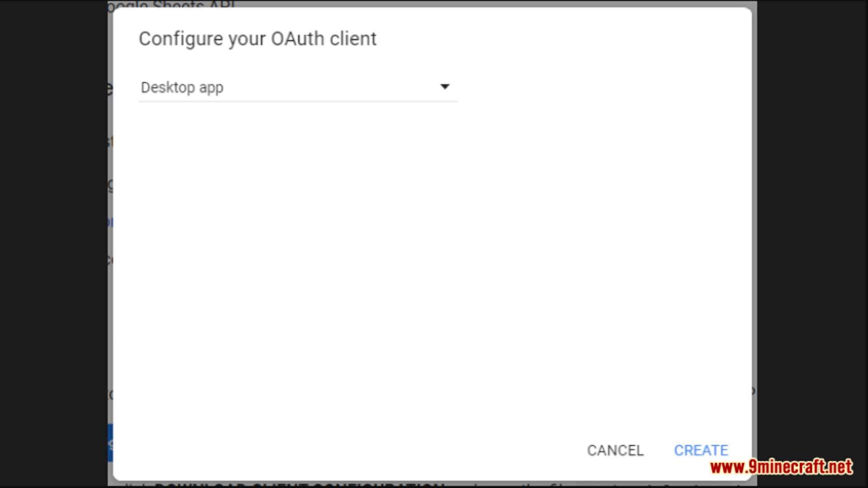Click the dark letterbox area beside the page
868x488 pixels.
pyautogui.click(x=53, y=244)
